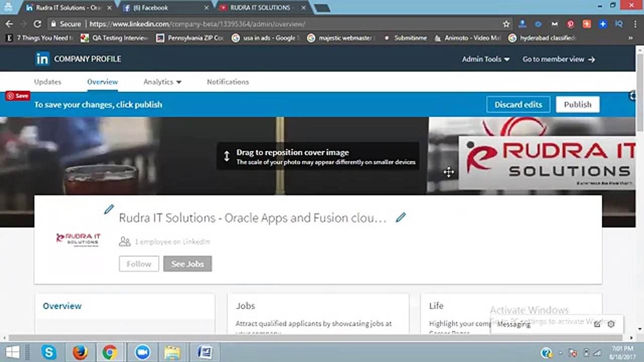Open the Messaging panel
This screenshot has height=362, width=644.
[514, 324]
